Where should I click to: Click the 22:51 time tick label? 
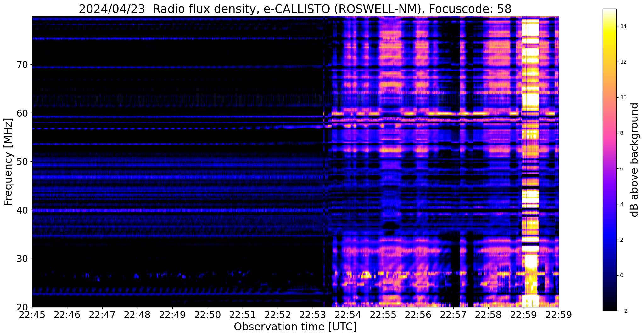pos(243,315)
